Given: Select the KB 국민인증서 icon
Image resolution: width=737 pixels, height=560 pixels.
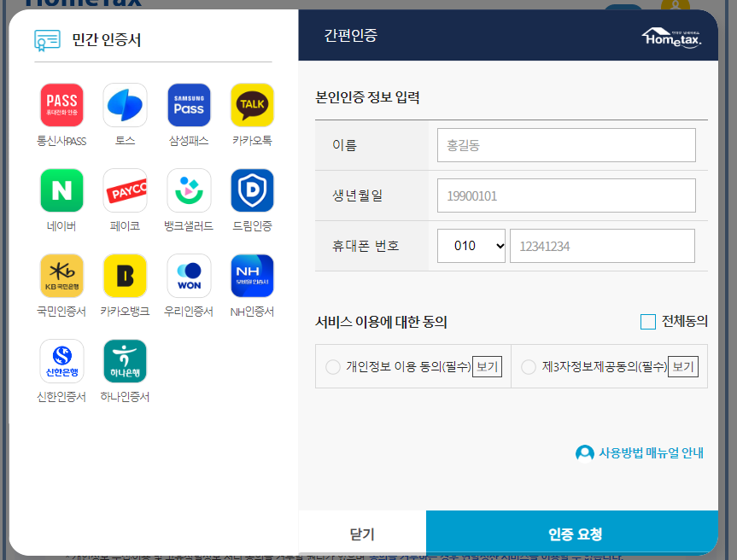Looking at the screenshot, I should [61, 276].
